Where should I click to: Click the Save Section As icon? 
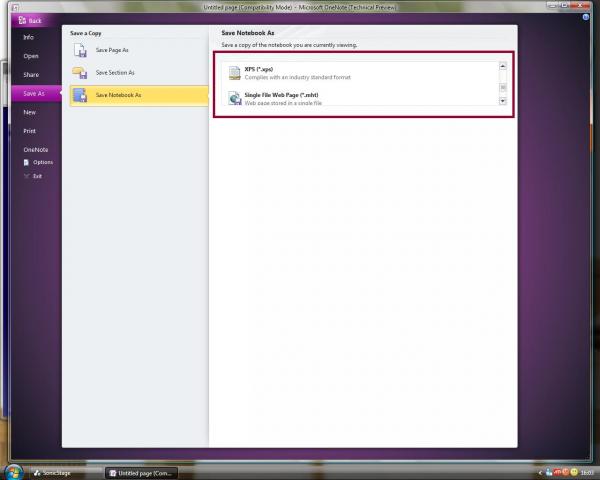80,73
